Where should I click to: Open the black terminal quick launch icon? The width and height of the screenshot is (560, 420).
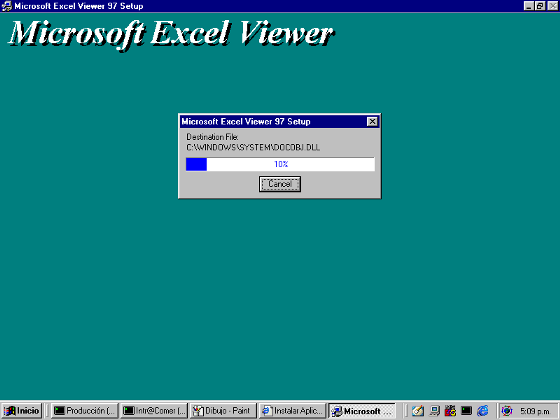pyautogui.click(x=466, y=411)
